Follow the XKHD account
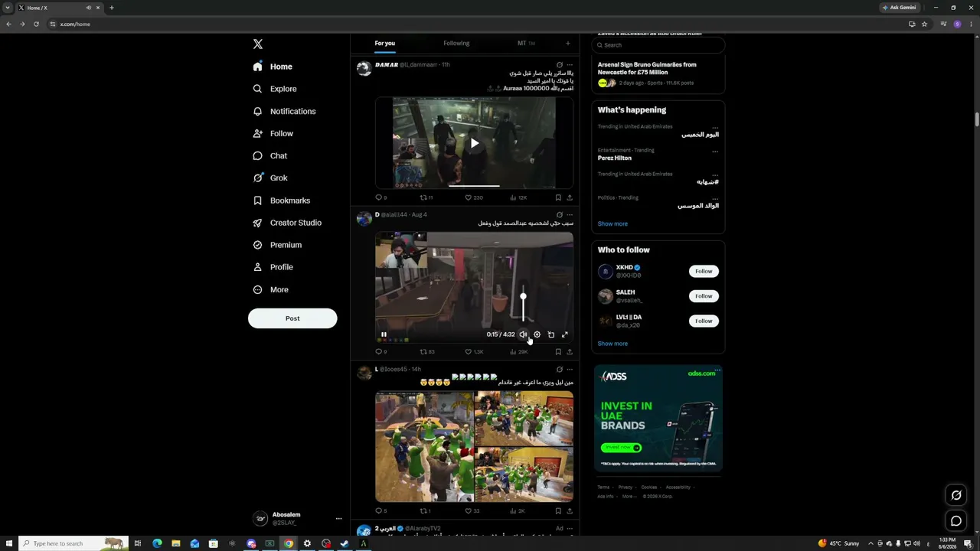Viewport: 980px width, 551px height. coord(704,271)
